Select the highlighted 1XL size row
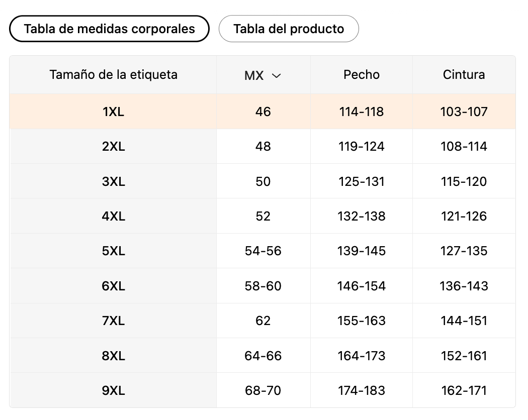528x420 pixels. 113,112
